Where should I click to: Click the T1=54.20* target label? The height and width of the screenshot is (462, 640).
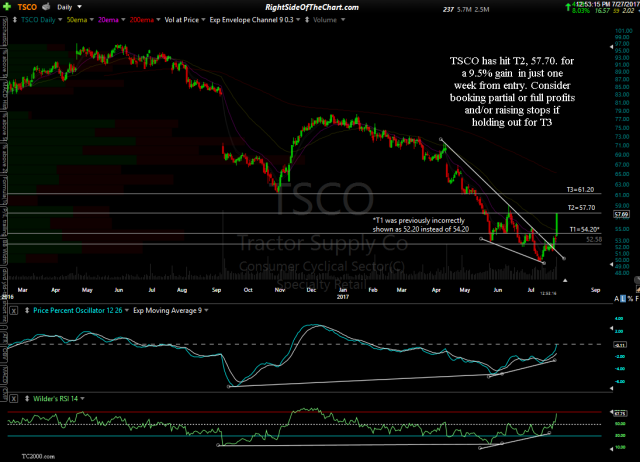[x=584, y=229]
